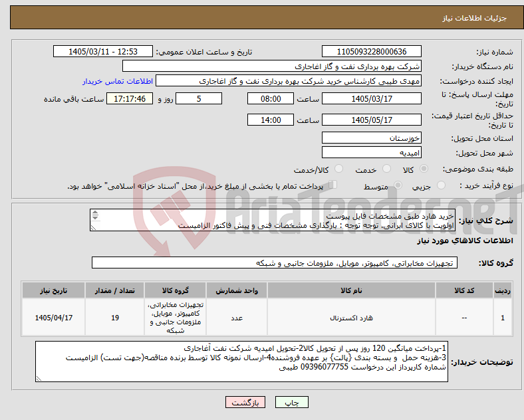Screen dimensions: 524x420
Task: Select the خدمت radio button
Action: click(x=386, y=169)
